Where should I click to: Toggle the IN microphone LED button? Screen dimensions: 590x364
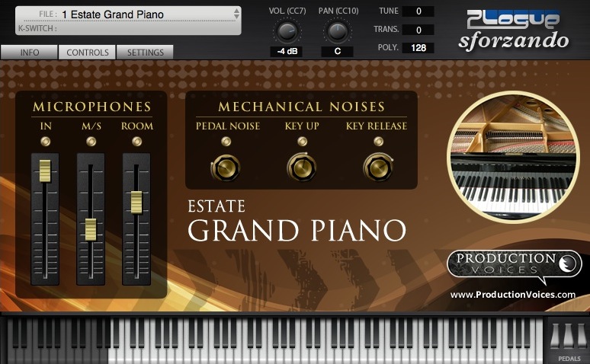pos(46,142)
